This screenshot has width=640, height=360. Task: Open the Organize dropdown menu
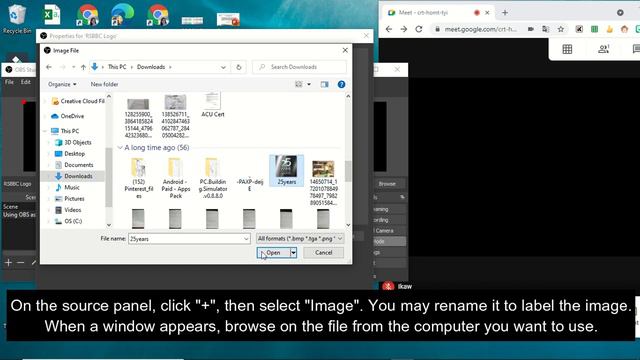point(62,84)
